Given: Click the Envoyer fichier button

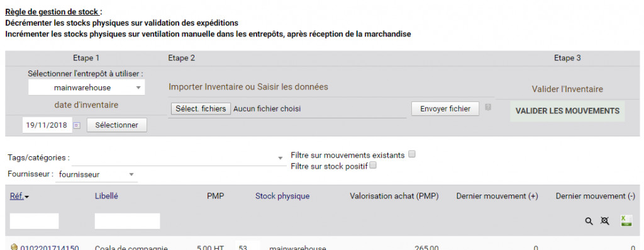Looking at the screenshot, I should click(445, 109).
